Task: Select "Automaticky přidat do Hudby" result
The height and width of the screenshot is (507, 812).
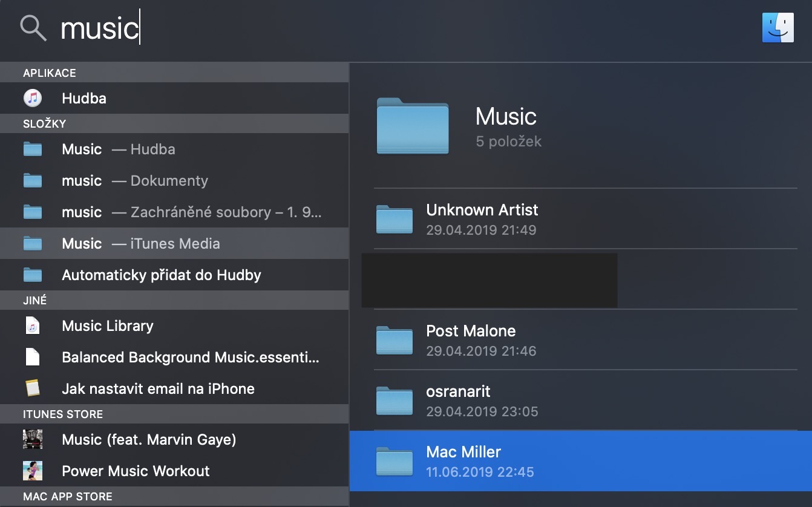Action: coord(174,275)
